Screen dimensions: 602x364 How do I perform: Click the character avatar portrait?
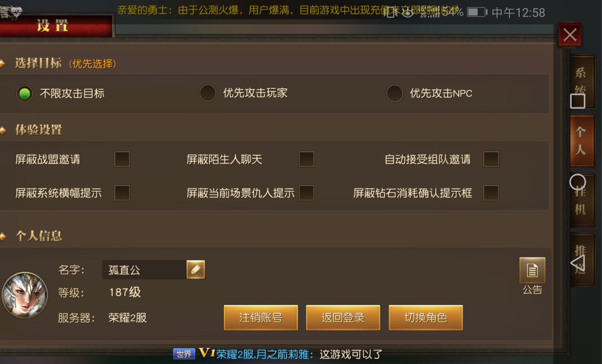pyautogui.click(x=25, y=295)
